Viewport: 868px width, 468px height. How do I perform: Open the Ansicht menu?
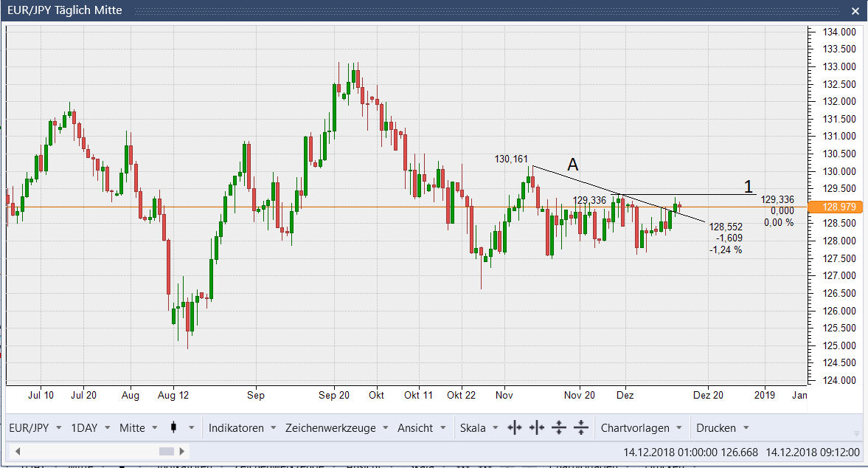pos(422,427)
